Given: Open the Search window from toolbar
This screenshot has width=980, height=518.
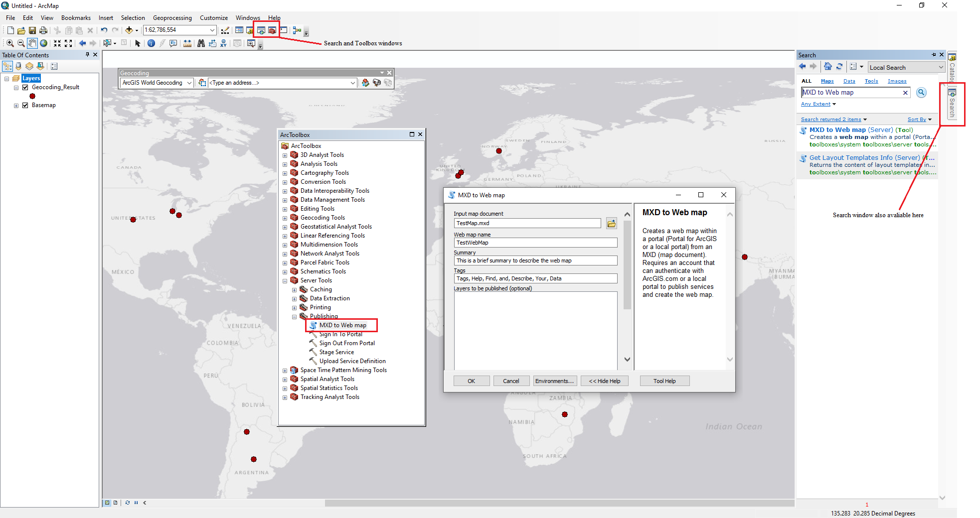Looking at the screenshot, I should tap(261, 30).
